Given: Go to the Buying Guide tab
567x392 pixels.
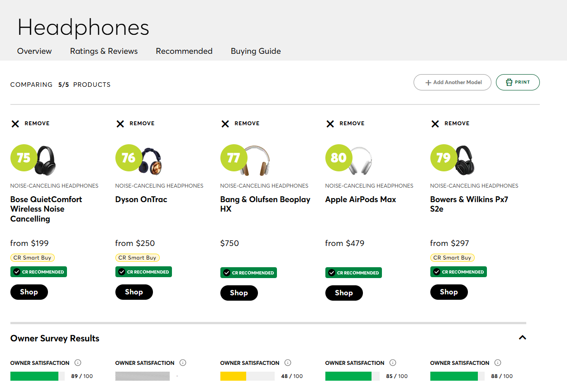Looking at the screenshot, I should pyautogui.click(x=256, y=51).
